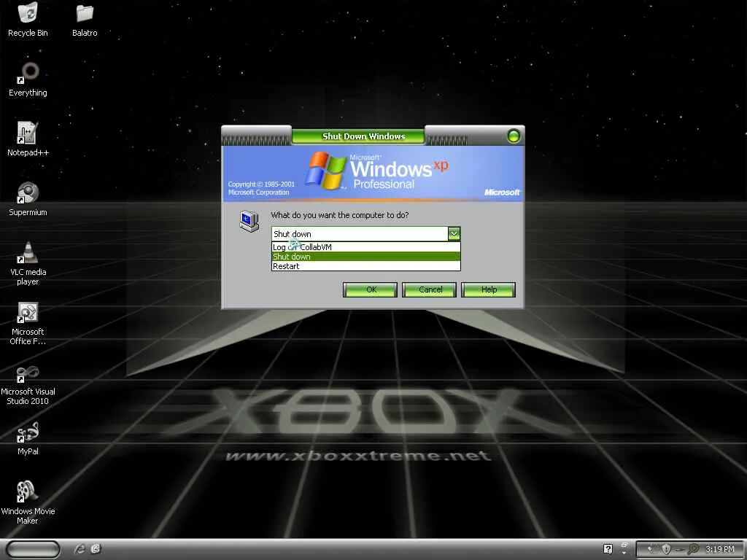Select the Microsoft Visual Studio 2010 icon
Image resolution: width=747 pixels, height=560 pixels.
(x=28, y=384)
